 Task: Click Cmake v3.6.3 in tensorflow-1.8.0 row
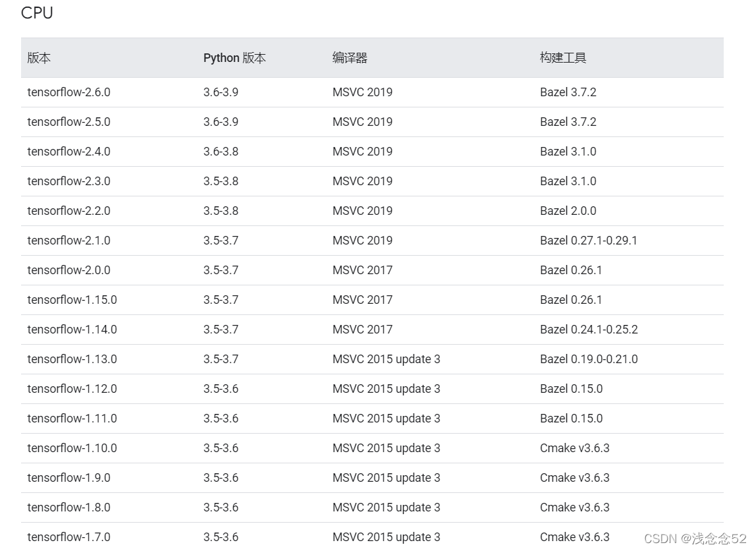tap(575, 507)
